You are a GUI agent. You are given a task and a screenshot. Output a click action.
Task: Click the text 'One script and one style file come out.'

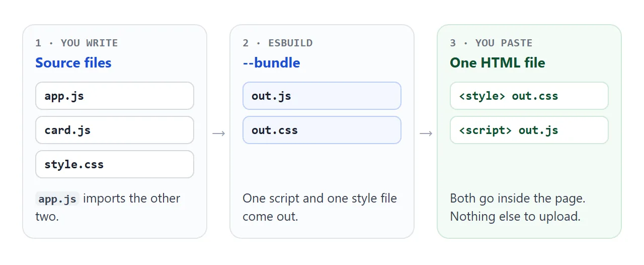point(319,208)
